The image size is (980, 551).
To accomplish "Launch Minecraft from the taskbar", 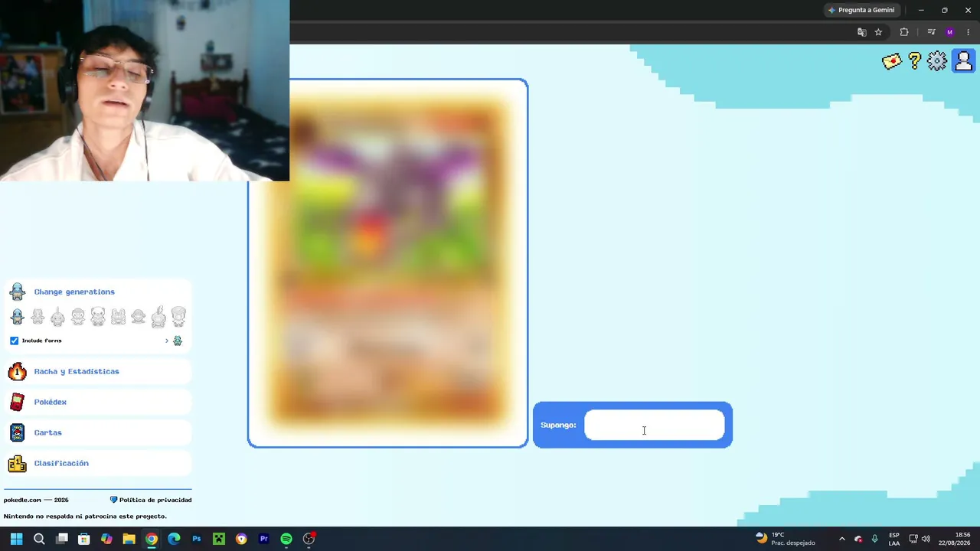I will [219, 539].
